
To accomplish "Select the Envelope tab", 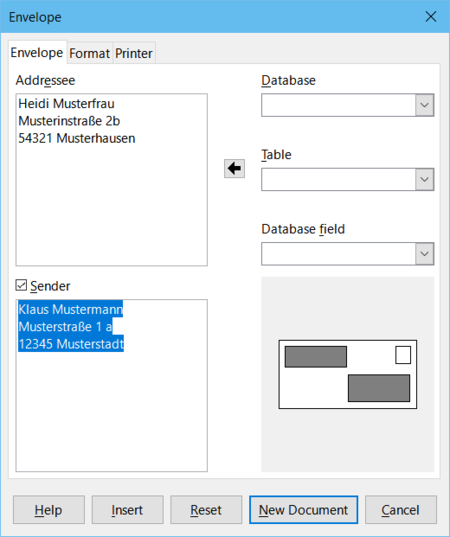I will 37,53.
